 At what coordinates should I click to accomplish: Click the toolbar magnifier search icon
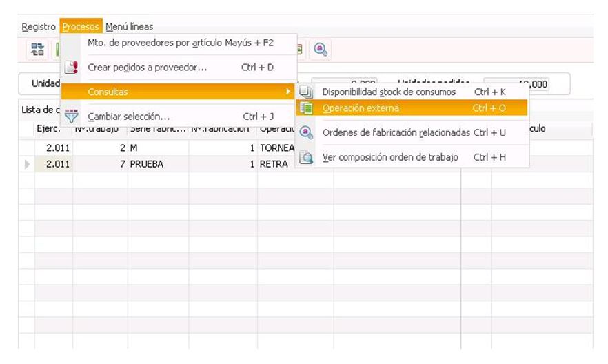click(x=321, y=50)
